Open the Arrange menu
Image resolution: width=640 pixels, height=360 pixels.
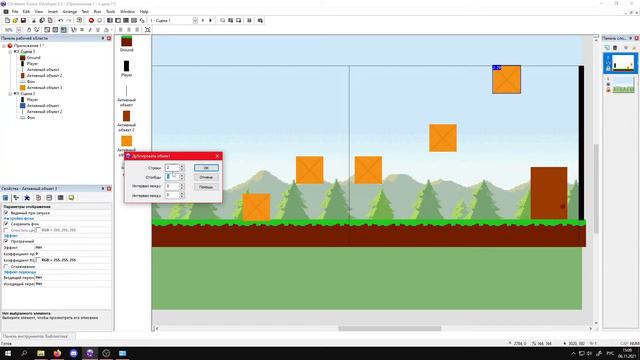70,12
